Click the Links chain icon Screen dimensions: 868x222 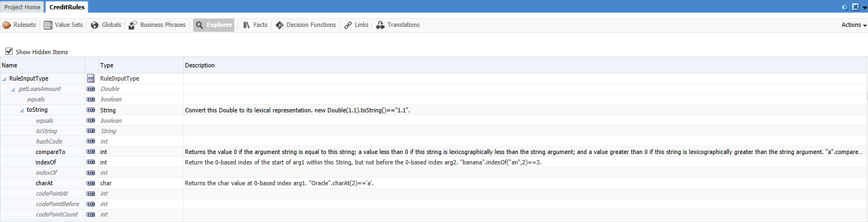pos(348,25)
